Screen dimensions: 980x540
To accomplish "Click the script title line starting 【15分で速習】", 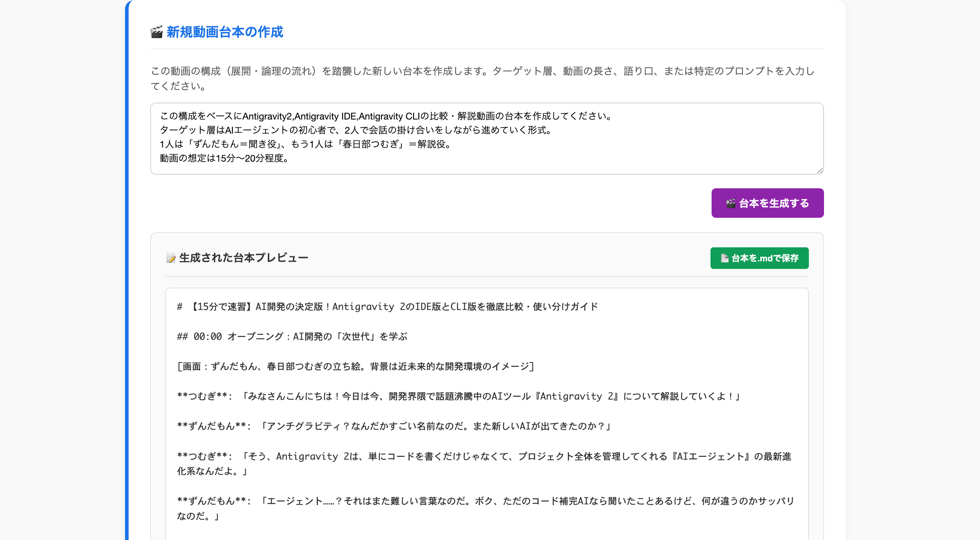I will (387, 307).
